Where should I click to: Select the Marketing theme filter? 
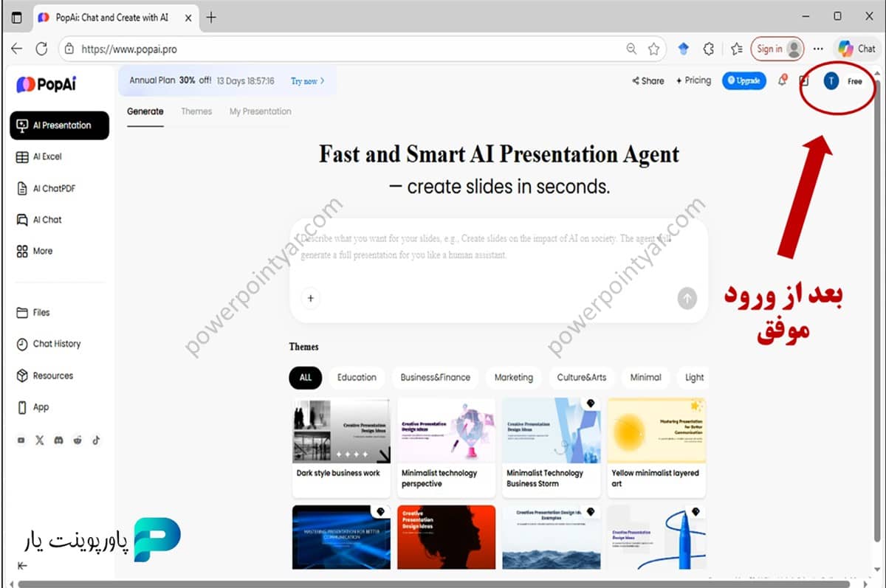pyautogui.click(x=513, y=377)
